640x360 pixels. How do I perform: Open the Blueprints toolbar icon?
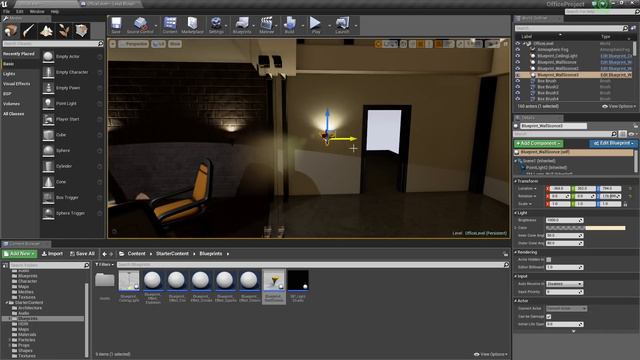click(x=242, y=25)
